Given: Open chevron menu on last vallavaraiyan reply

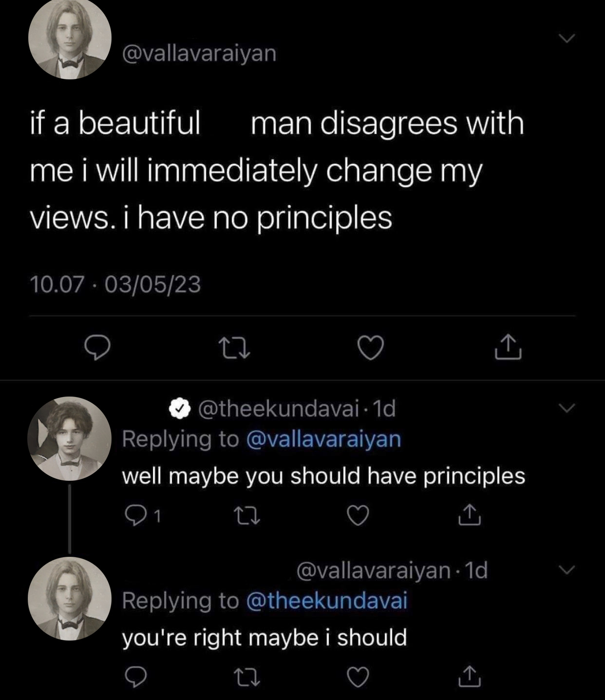Looking at the screenshot, I should pos(567,568).
